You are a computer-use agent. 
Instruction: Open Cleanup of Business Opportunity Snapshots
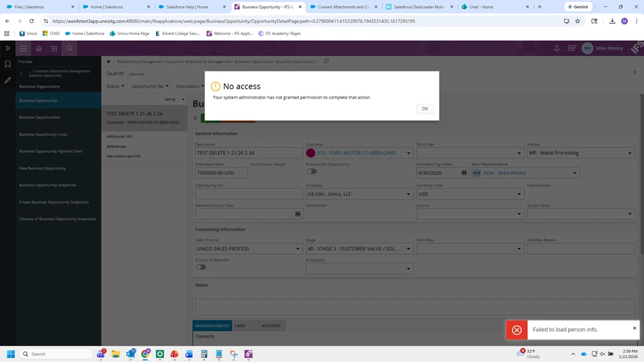coord(57,219)
